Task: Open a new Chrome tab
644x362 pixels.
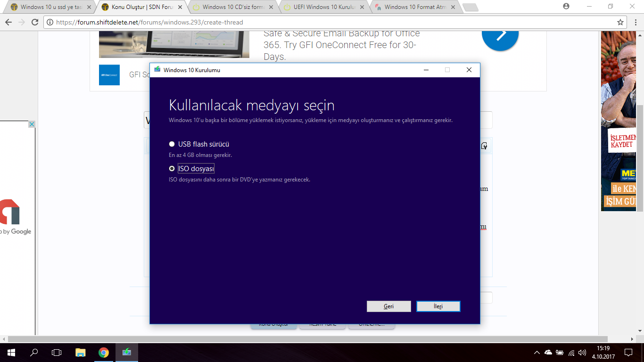Action: coord(470,8)
